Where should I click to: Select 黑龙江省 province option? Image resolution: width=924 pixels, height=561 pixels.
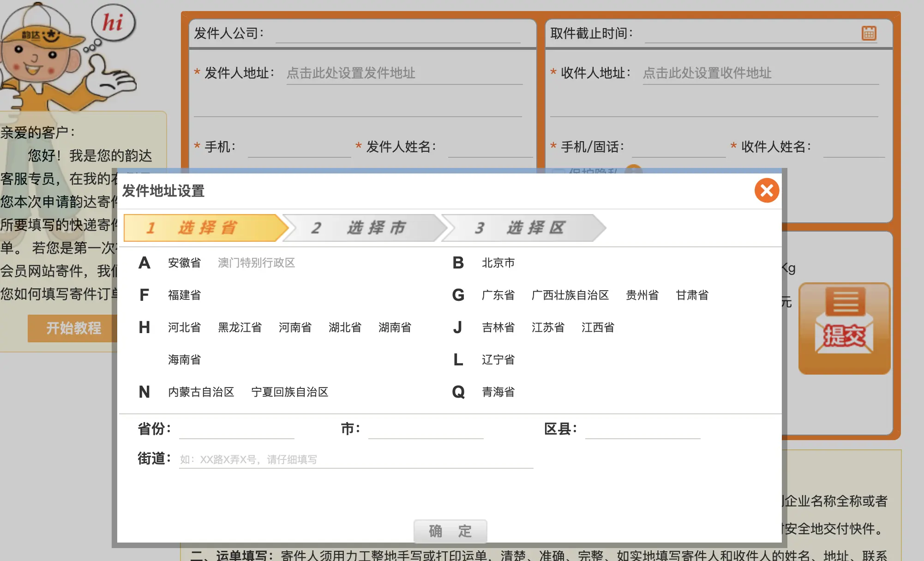(x=240, y=328)
